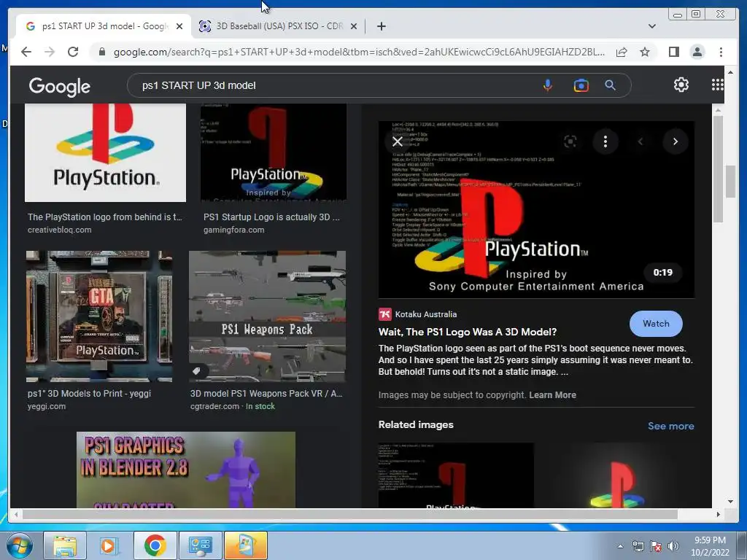
Task: Open Google quick settings gear
Action: [681, 85]
